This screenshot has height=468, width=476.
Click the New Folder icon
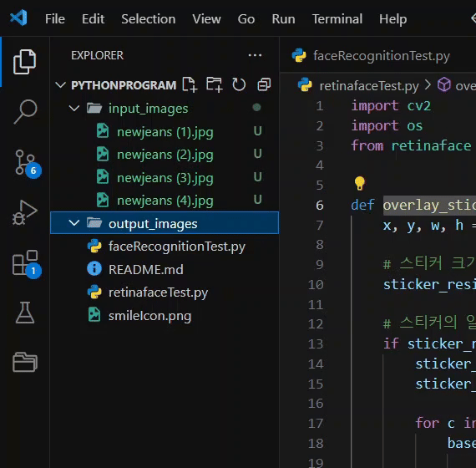coord(215,84)
